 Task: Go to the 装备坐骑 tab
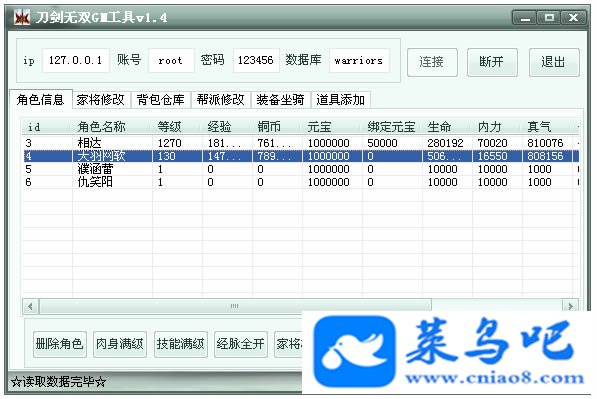point(280,100)
